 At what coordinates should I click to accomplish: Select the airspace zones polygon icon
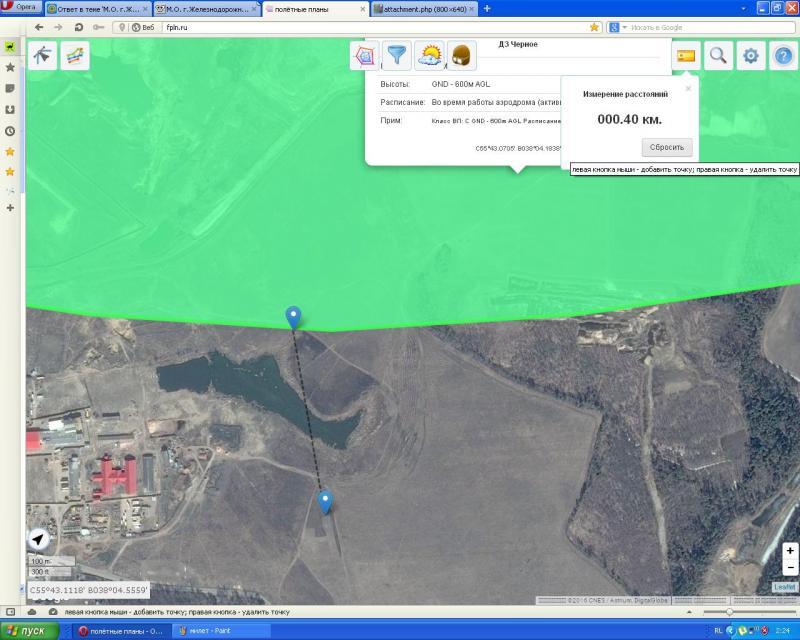coord(365,56)
